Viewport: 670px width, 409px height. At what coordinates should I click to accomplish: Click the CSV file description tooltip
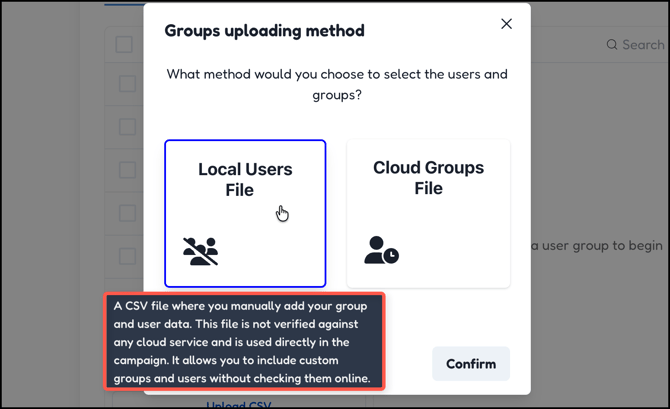[x=244, y=342]
